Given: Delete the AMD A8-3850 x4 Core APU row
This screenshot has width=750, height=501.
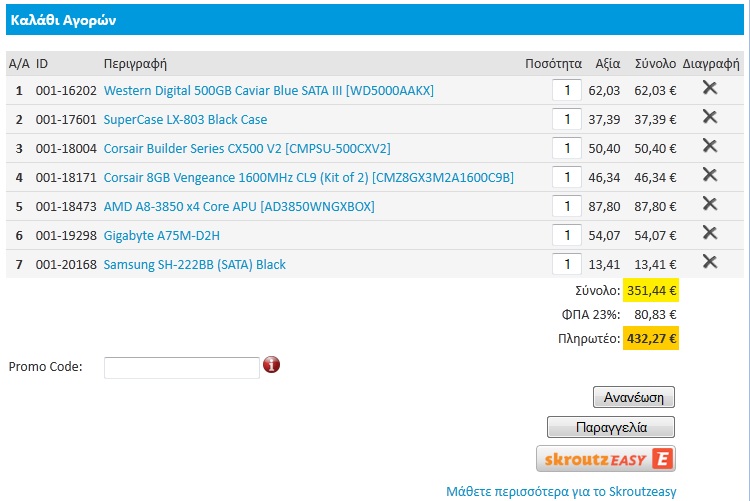Looking at the screenshot, I should tap(710, 204).
